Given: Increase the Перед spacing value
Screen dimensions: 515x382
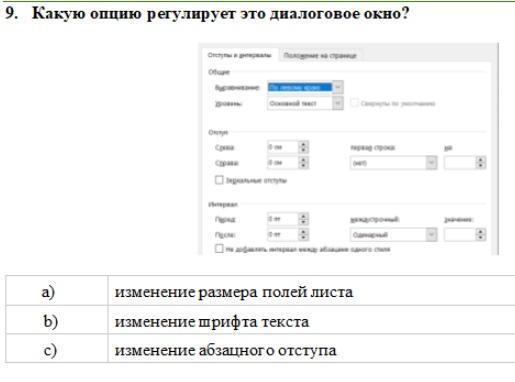Looking at the screenshot, I should point(303,216).
